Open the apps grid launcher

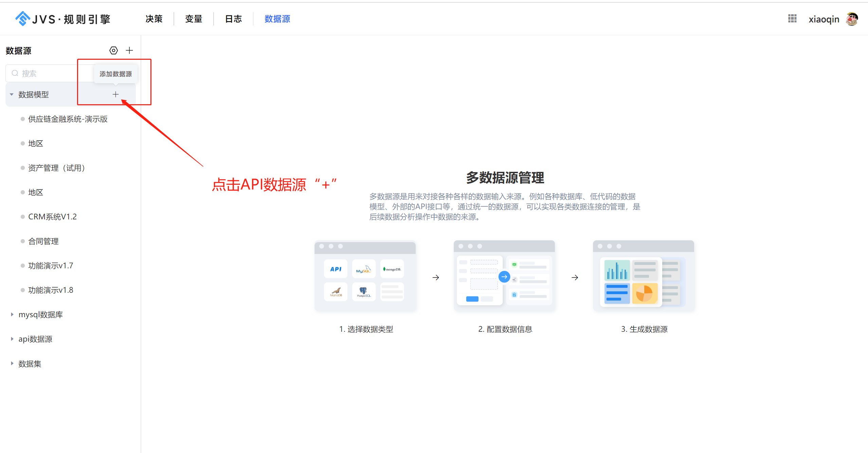[x=792, y=19]
